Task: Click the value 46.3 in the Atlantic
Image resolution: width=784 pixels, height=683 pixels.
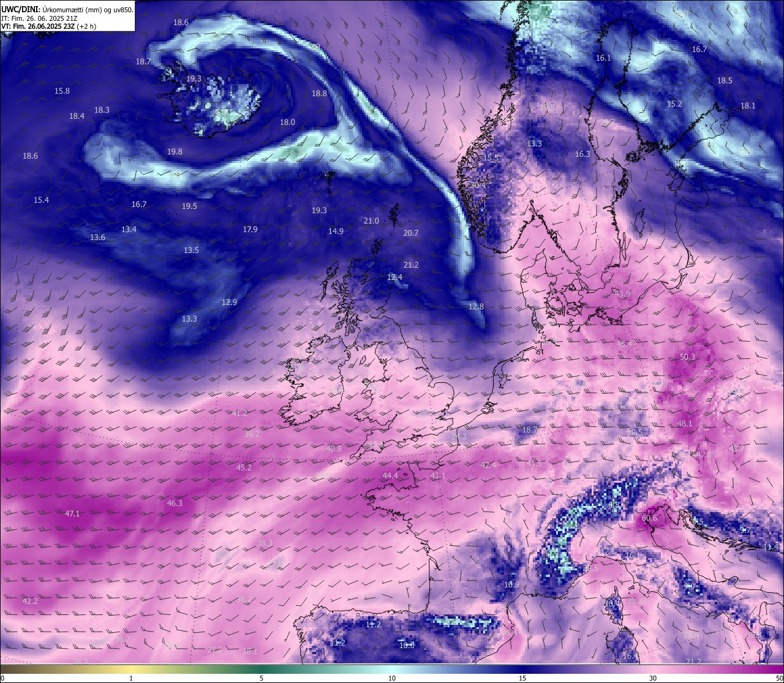Action: click(175, 503)
